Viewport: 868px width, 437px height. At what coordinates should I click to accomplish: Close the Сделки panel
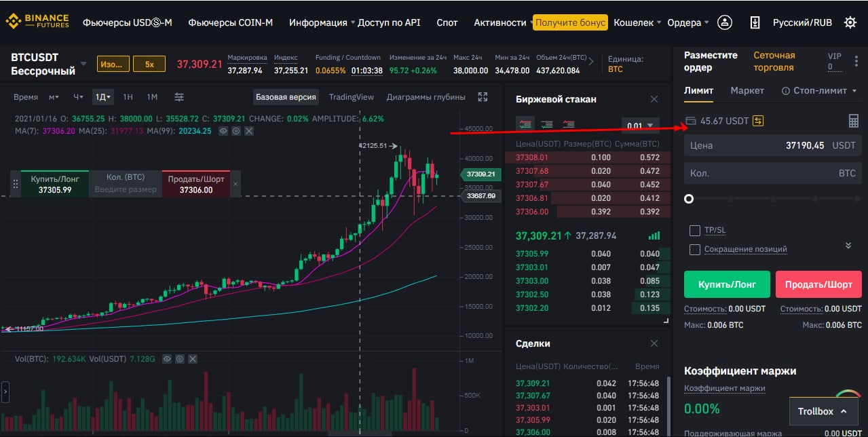click(x=654, y=343)
